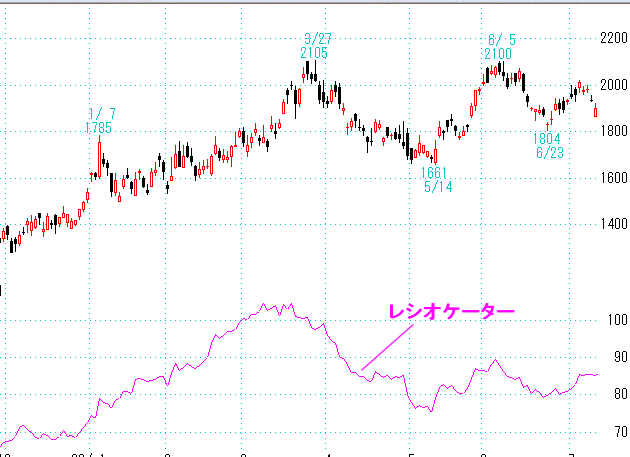Click the tall red candlestick below 1785
Viewport: 630px width, 457px height.
(100, 158)
